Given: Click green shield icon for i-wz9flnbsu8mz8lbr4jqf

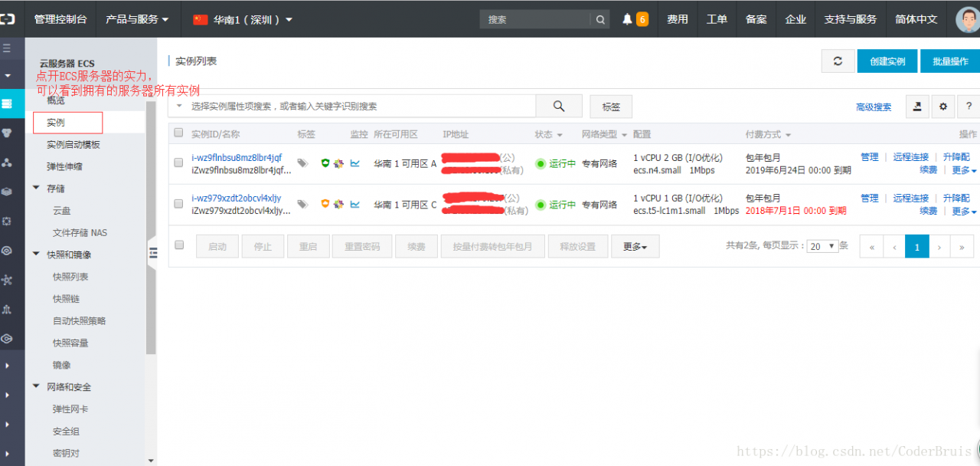Looking at the screenshot, I should (x=325, y=162).
